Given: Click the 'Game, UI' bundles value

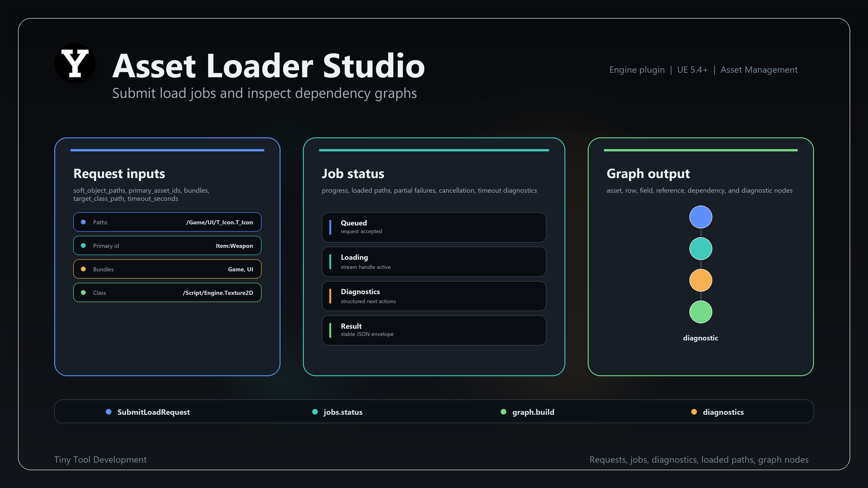Looking at the screenshot, I should [241, 269].
